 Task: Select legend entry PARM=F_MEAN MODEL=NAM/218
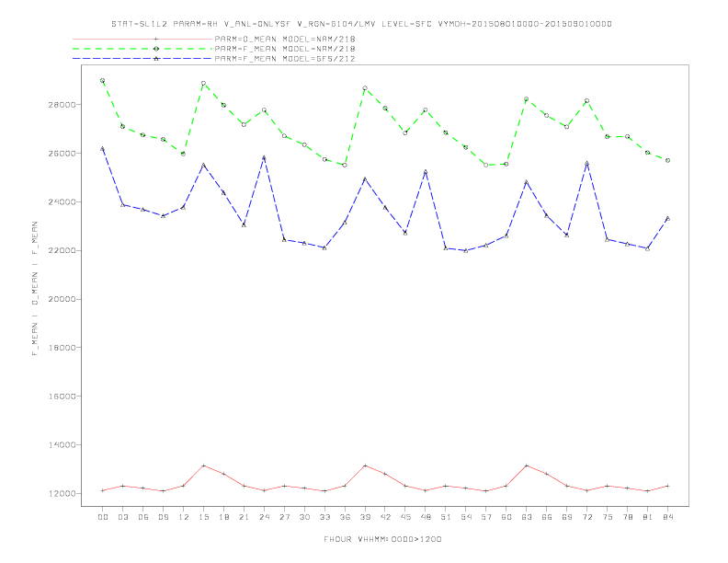coord(285,49)
